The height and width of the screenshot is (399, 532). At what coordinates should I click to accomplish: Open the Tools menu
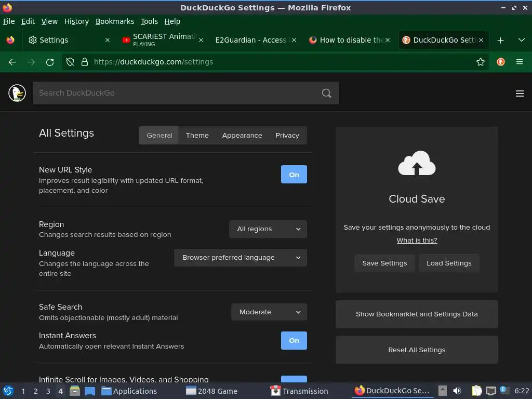(x=149, y=21)
